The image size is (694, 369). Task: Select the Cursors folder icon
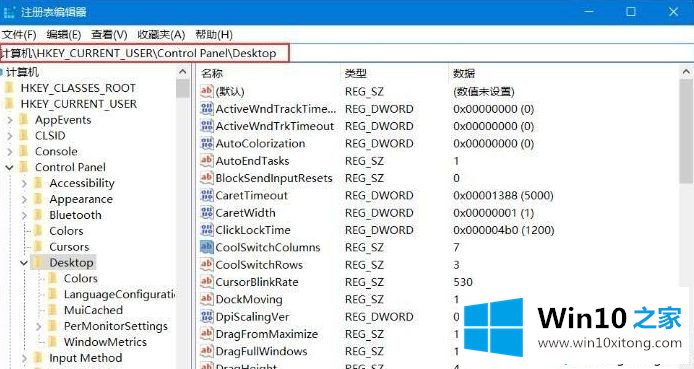tap(39, 247)
